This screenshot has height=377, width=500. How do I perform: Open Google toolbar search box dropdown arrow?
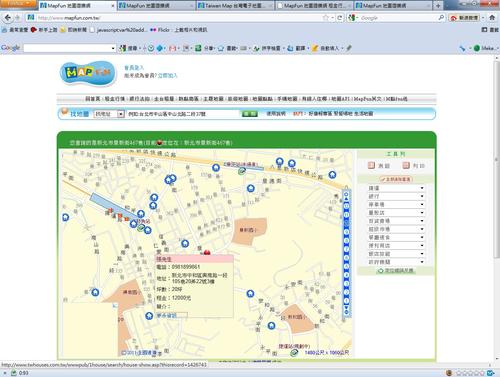tap(113, 48)
